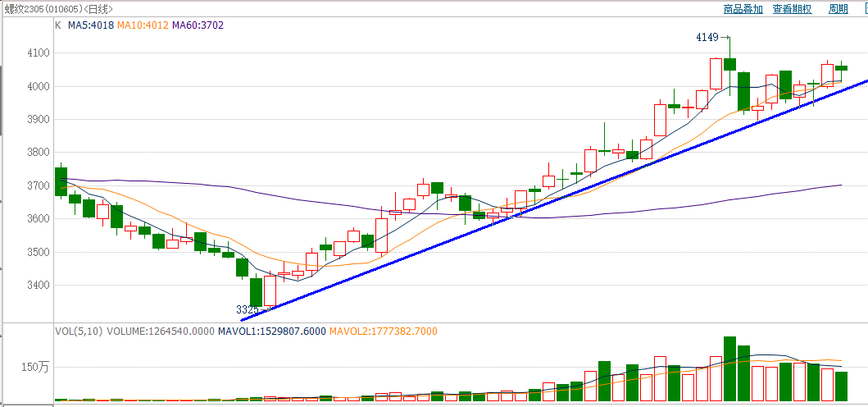Select the MA60:3702 indicator label
This screenshot has height=407, width=868.
198,25
